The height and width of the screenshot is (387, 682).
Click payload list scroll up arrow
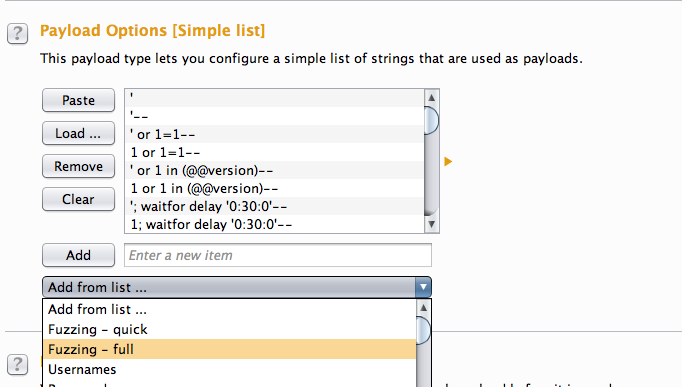(x=431, y=97)
